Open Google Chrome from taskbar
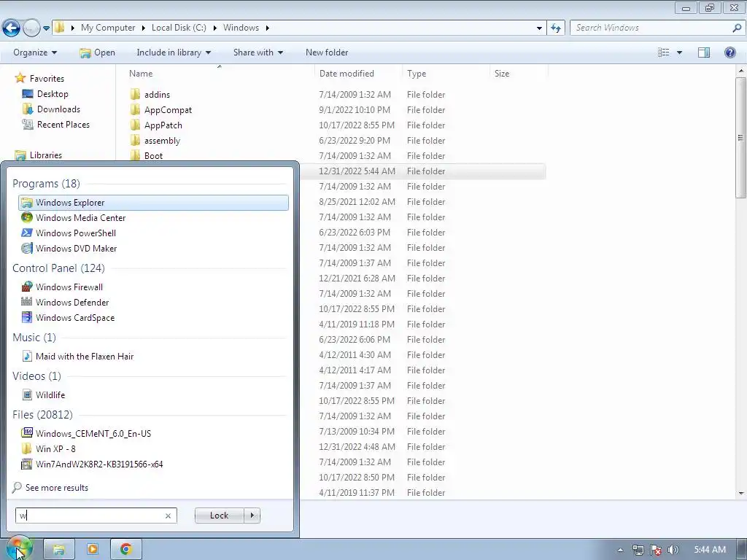The height and width of the screenshot is (560, 747). coord(126,550)
